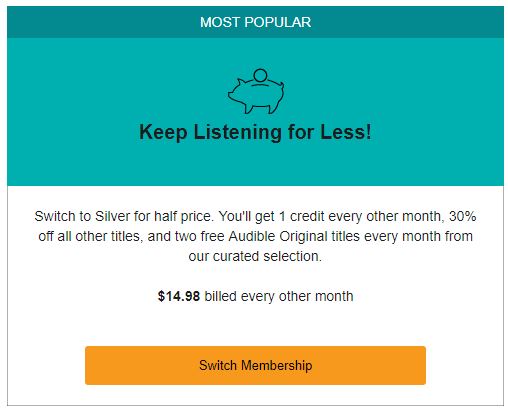
Task: Click the piggy bank's tail
Action: pyautogui.click(x=282, y=83)
